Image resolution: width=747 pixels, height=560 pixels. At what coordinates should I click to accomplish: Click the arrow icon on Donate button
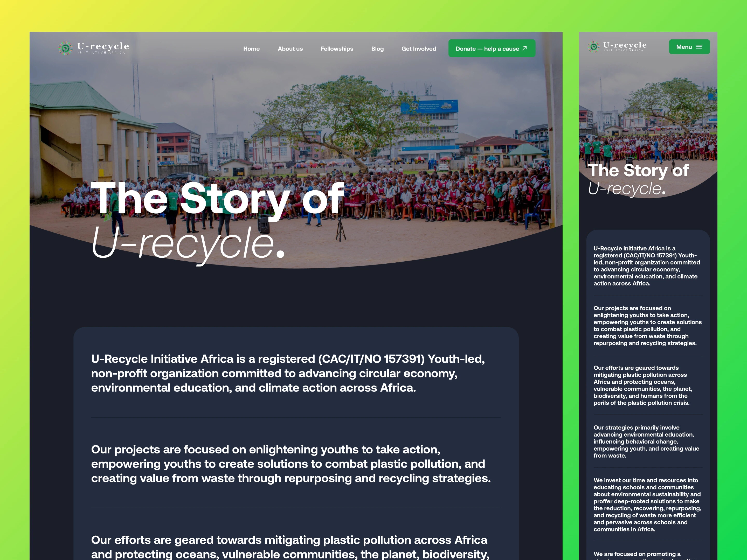524,48
